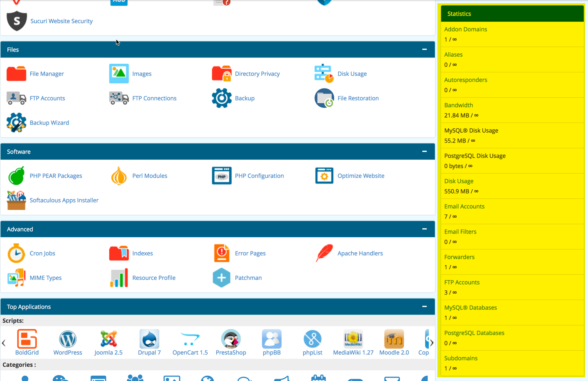Screen dimensions: 588x381
Task: Launch the Cron Jobs clock icon
Action: pos(16,254)
